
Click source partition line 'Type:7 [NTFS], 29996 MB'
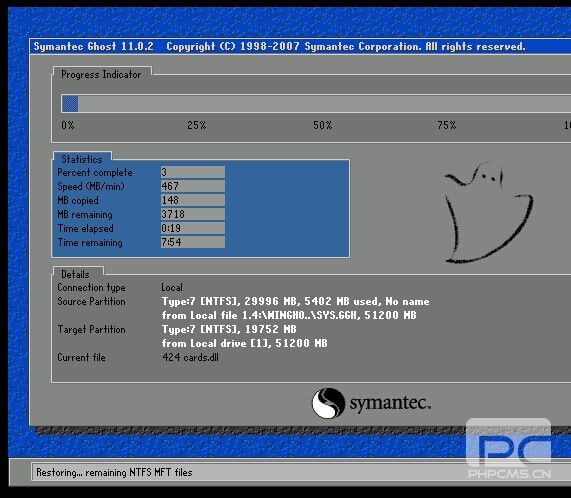pyautogui.click(x=295, y=301)
